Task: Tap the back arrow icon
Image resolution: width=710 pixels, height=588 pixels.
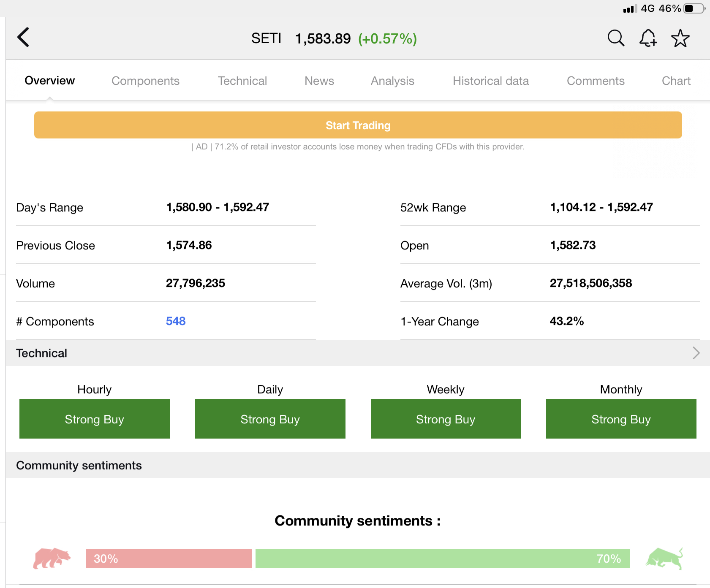Action: pos(24,38)
